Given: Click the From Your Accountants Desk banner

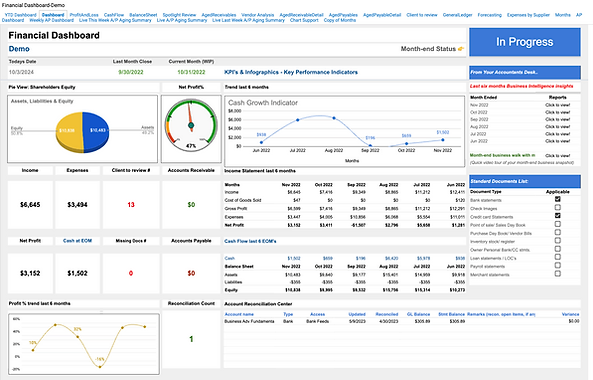Looking at the screenshot, I should pyautogui.click(x=525, y=72).
